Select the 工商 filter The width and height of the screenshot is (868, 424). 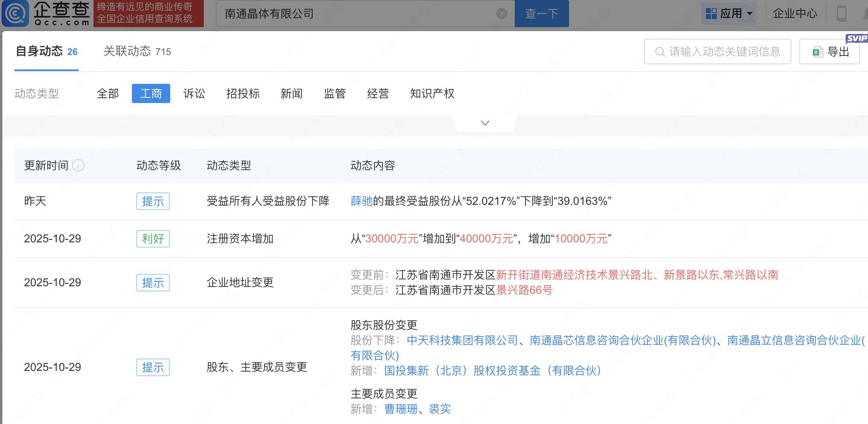point(151,93)
